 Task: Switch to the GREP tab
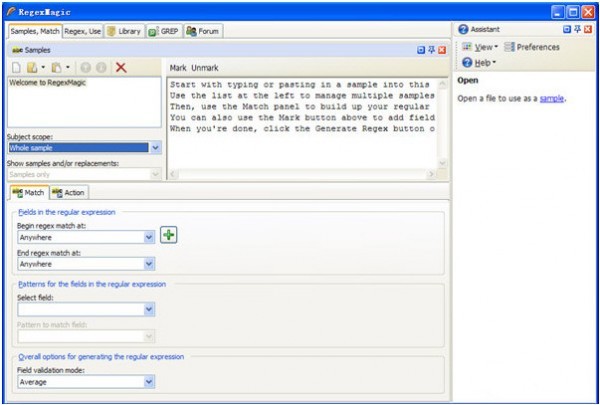tap(164, 31)
